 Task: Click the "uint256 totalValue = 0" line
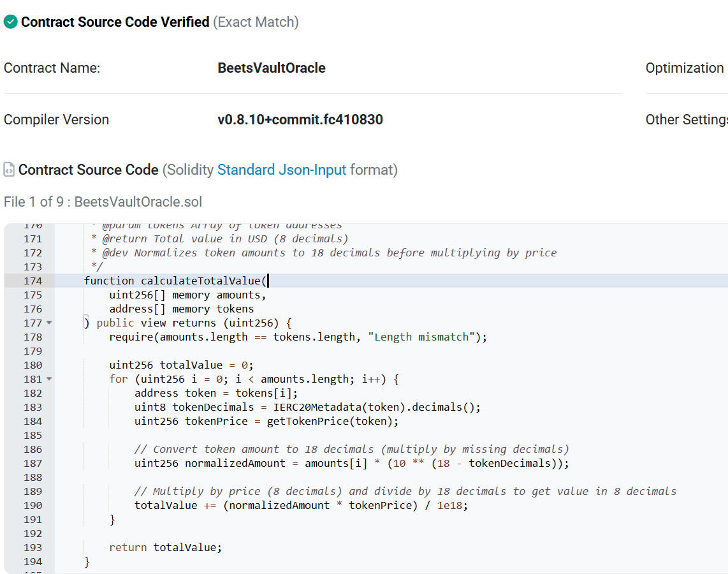click(x=181, y=365)
